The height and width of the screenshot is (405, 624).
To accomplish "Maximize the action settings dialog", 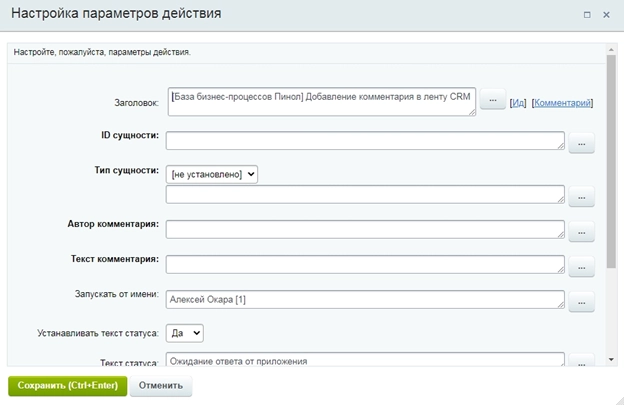I will click(587, 15).
